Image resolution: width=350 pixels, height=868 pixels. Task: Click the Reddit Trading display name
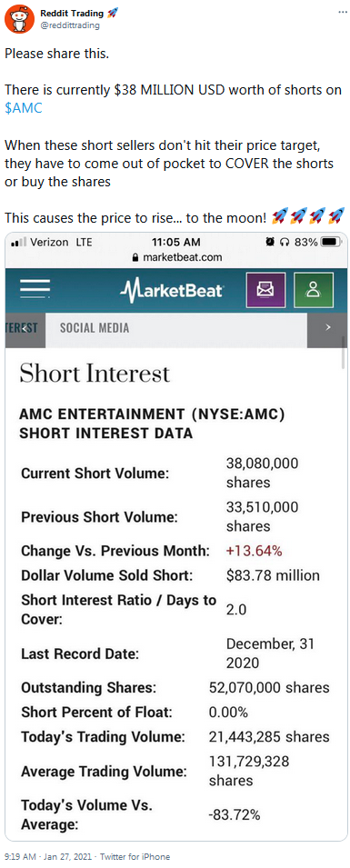coord(72,13)
